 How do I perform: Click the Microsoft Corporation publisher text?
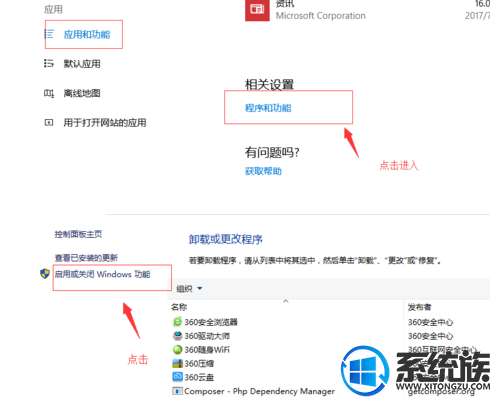(321, 16)
